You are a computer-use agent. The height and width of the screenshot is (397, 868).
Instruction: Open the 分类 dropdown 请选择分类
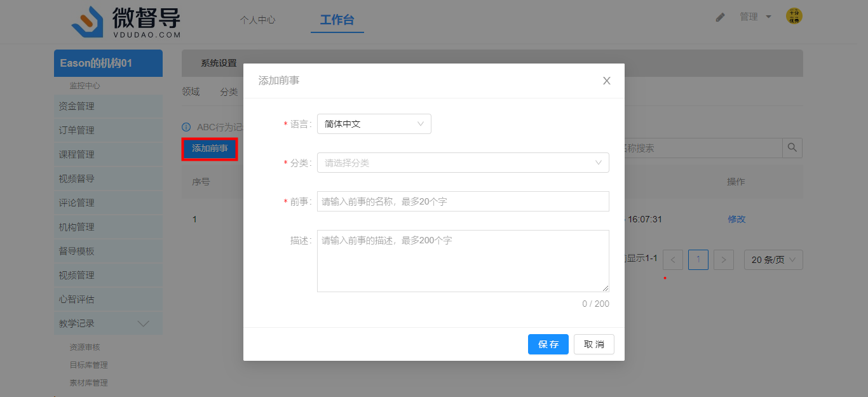click(463, 163)
